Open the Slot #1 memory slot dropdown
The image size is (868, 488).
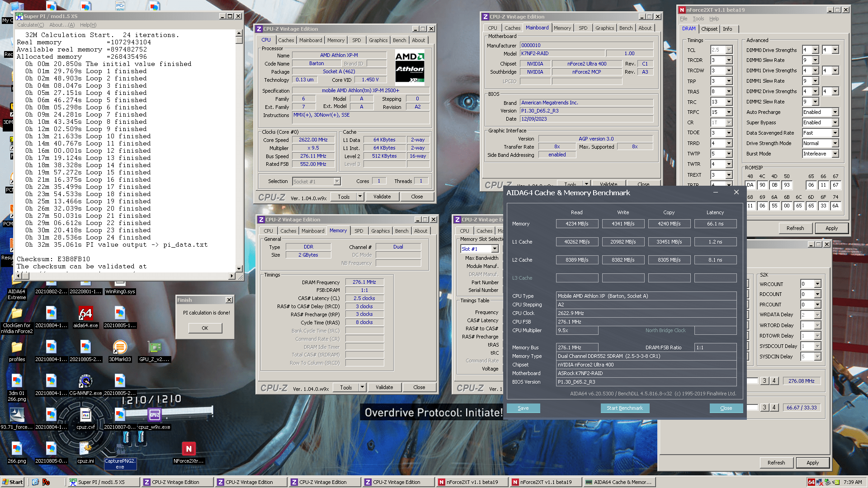point(495,249)
